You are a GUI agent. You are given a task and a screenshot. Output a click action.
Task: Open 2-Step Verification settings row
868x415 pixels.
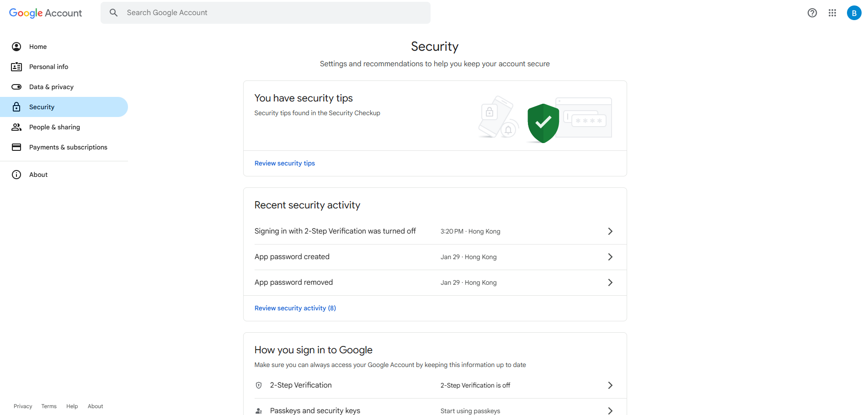click(x=434, y=385)
